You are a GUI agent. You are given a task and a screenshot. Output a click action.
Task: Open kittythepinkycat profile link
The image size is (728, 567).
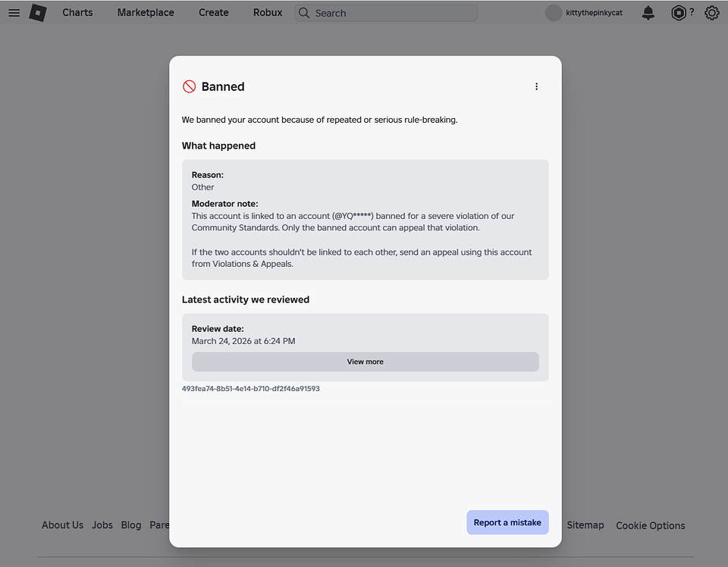tap(594, 13)
